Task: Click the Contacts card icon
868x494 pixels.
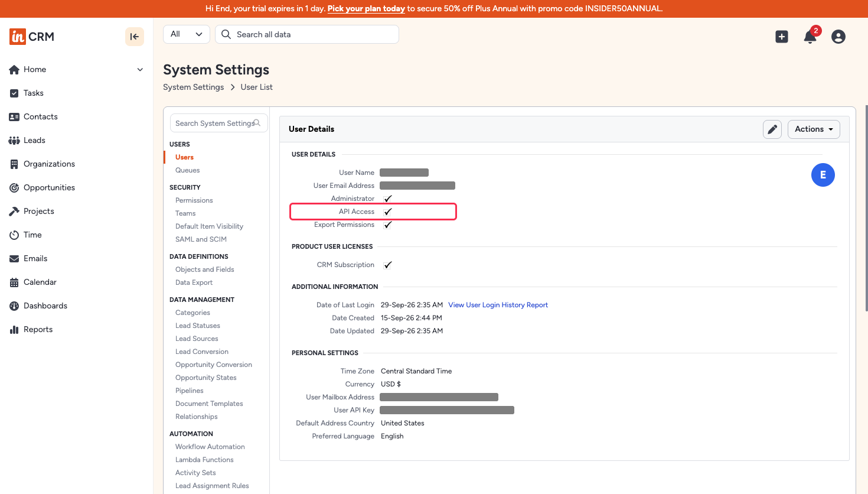Action: pyautogui.click(x=14, y=117)
